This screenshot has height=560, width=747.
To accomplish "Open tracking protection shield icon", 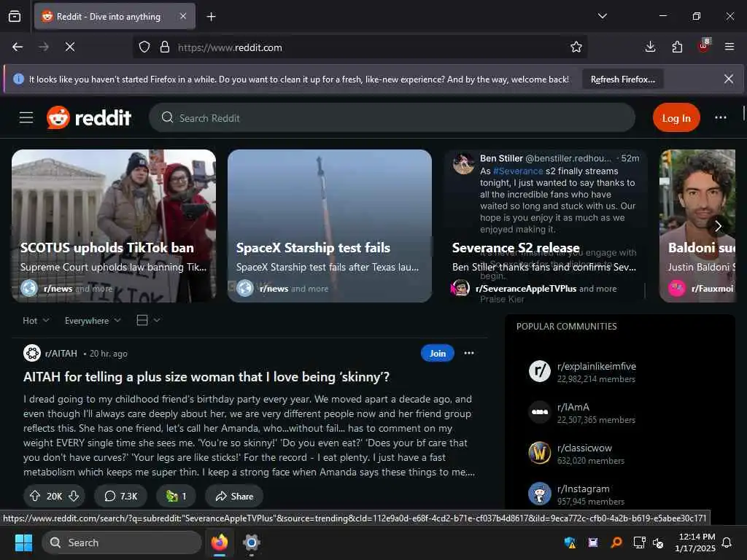I will [144, 47].
